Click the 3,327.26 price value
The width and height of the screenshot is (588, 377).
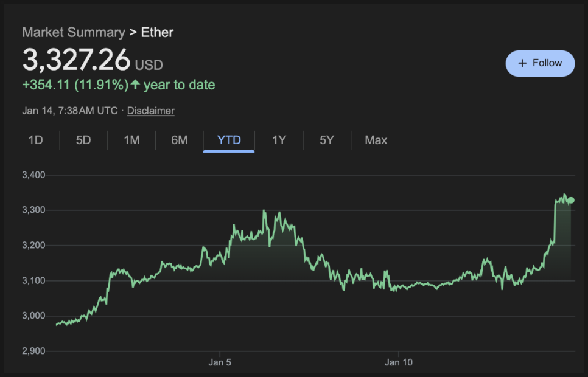77,60
